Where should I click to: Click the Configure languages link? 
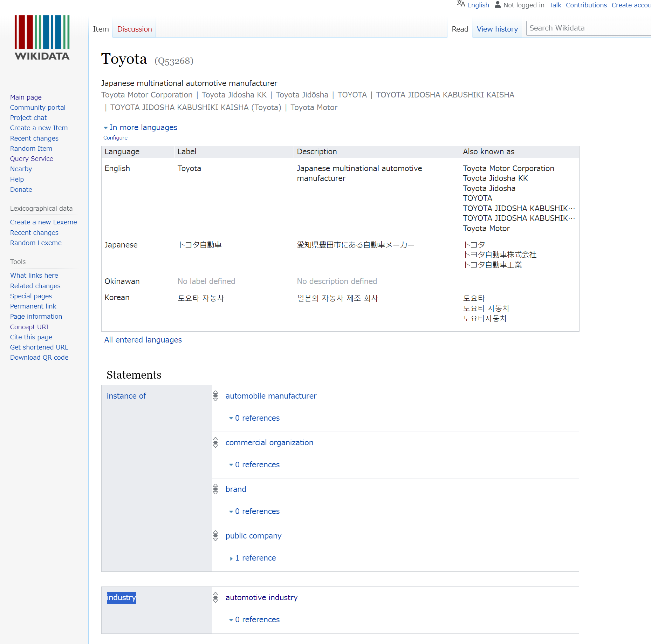click(x=115, y=137)
